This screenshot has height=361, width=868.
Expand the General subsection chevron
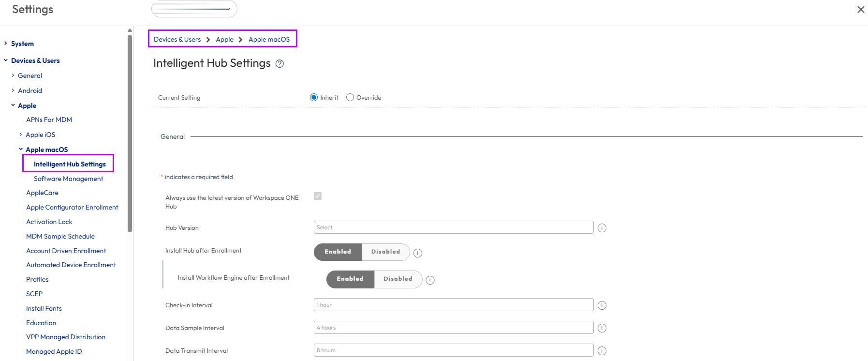pos(13,75)
